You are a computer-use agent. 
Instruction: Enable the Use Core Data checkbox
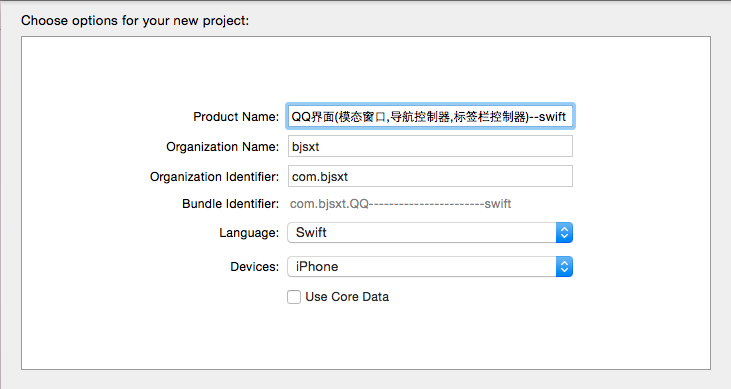click(x=294, y=297)
